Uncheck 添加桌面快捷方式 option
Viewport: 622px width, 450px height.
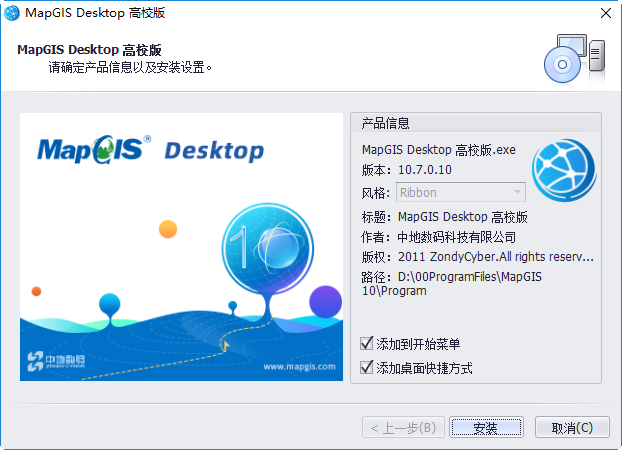(366, 368)
